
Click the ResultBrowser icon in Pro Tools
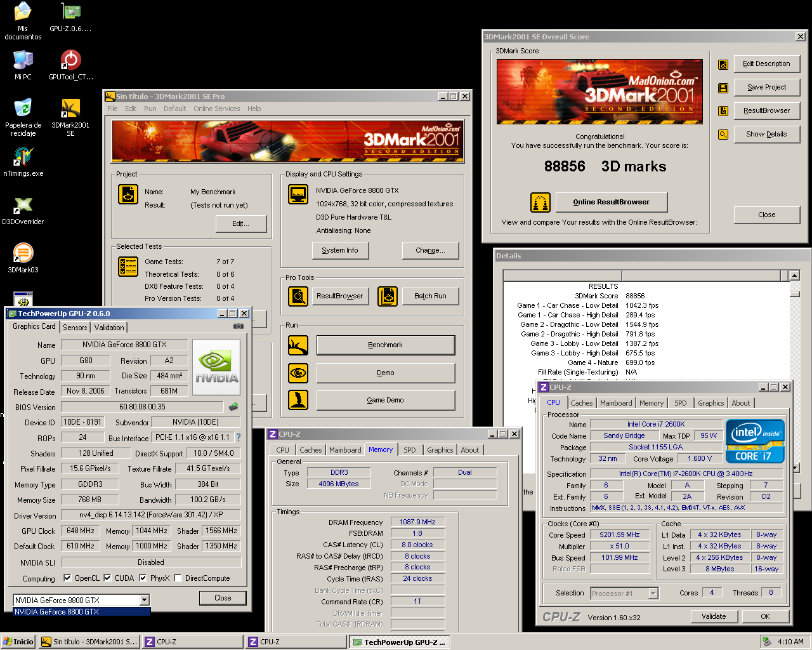pos(298,296)
